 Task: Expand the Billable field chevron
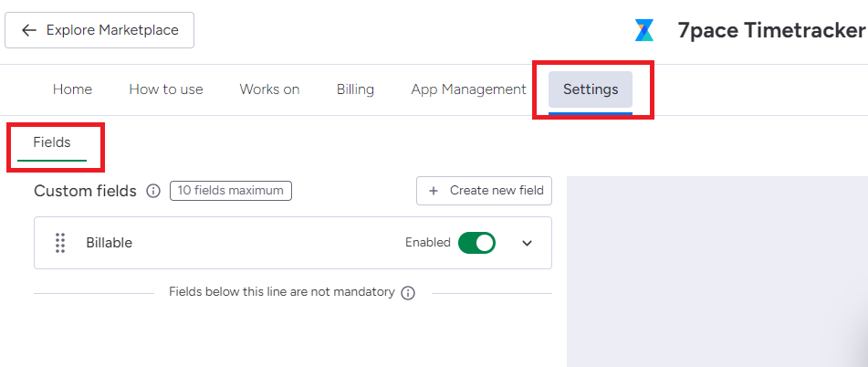(527, 243)
